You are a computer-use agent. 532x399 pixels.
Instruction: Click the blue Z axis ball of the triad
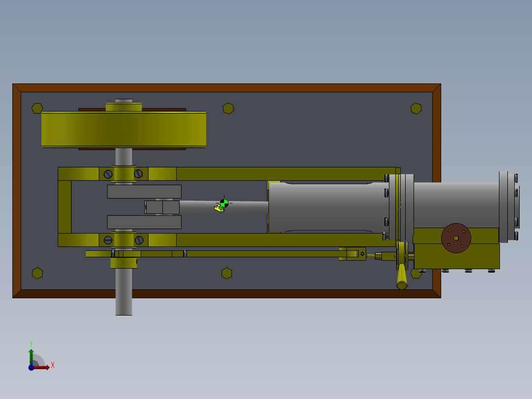pyautogui.click(x=31, y=367)
